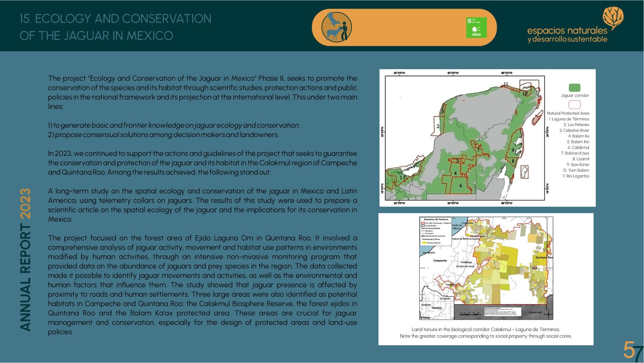Click 'Campeche' label on land tenure map
Image resolution: width=644 pixels, height=363 pixels.
point(440,260)
